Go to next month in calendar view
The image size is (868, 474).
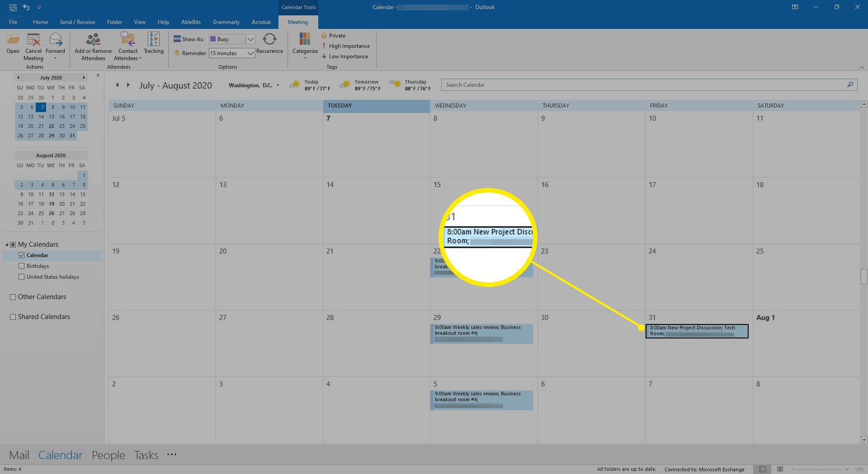click(128, 85)
